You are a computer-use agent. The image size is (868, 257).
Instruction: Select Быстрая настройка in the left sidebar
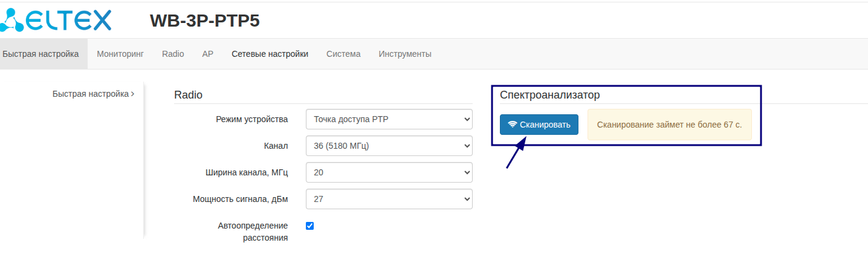90,94
